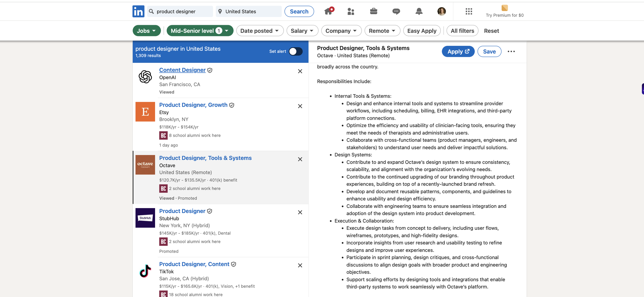
Task: Enable the Easy Apply filter
Action: (x=422, y=31)
